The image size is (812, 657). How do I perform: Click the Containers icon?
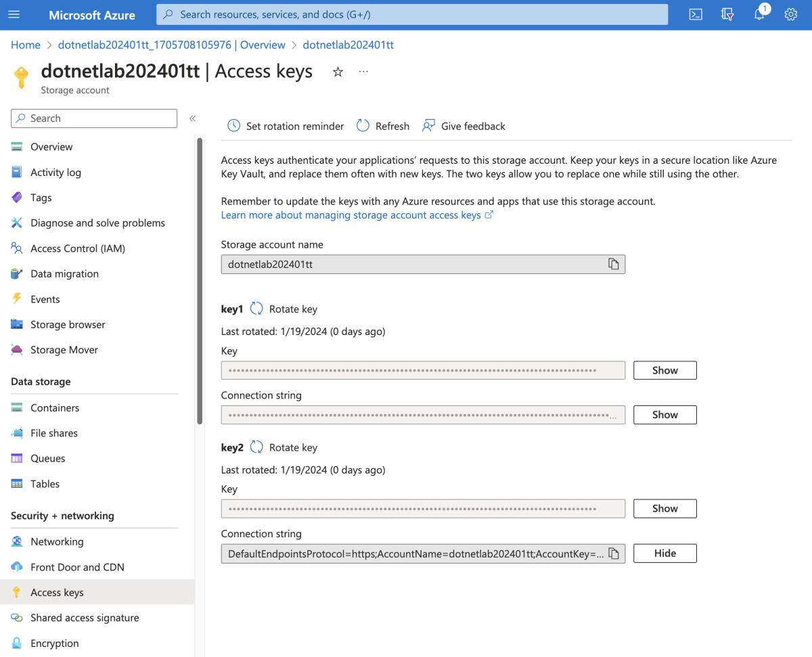point(17,408)
